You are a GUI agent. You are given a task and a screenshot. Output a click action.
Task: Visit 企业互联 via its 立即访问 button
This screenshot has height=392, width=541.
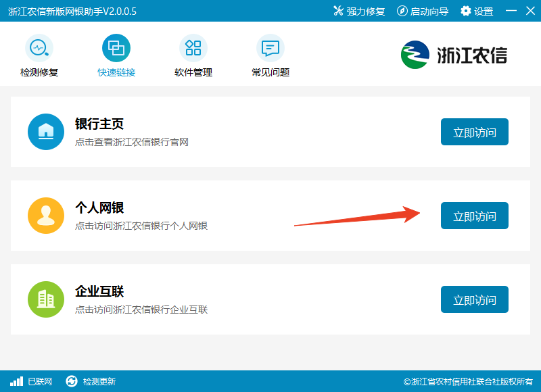474,299
